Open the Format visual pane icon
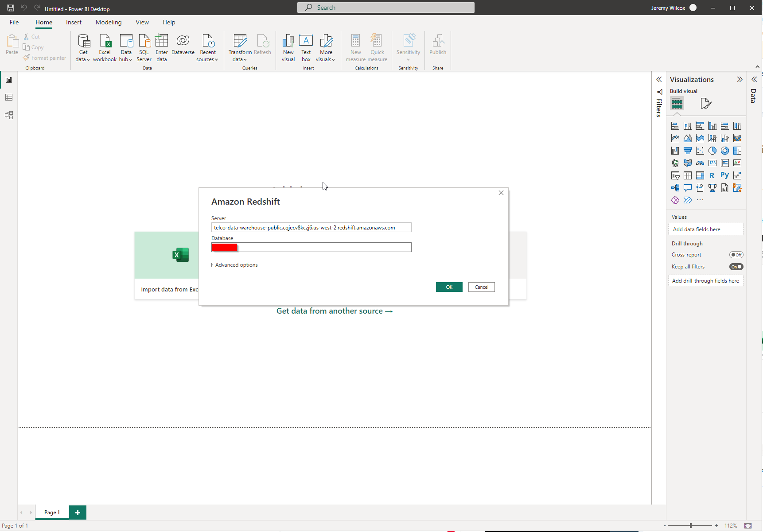Image resolution: width=763 pixels, height=532 pixels. point(706,104)
